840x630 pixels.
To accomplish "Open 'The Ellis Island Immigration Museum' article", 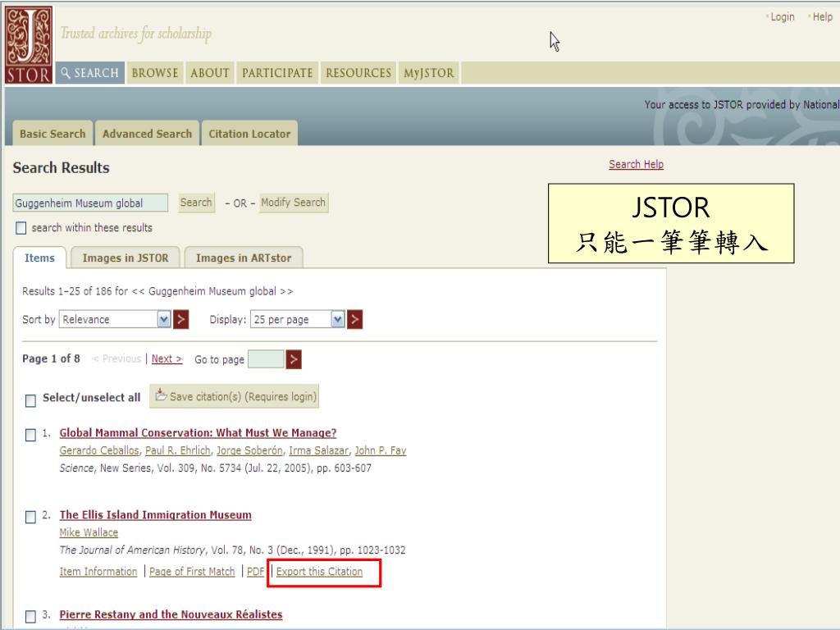I will coord(155,515).
